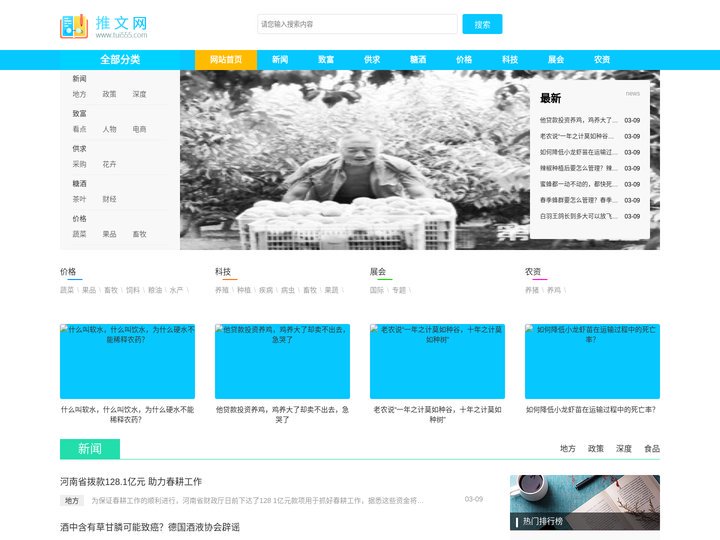This screenshot has height=540, width=720.
Task: Open the 全部分类 category menu
Action: pos(120,59)
